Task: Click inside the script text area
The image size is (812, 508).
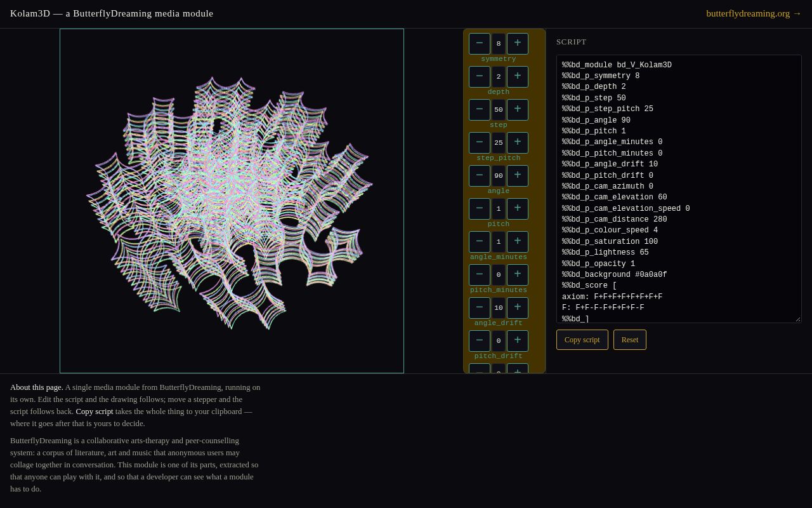Action: click(x=679, y=189)
